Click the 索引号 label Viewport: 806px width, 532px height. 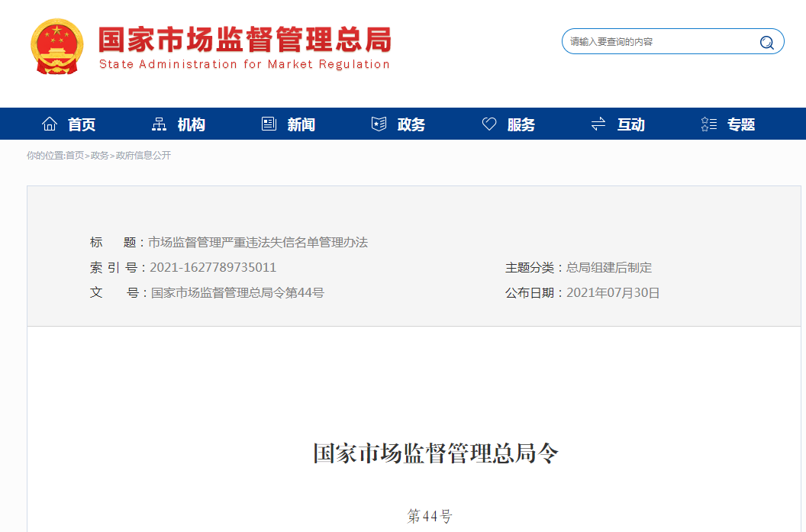(x=114, y=267)
